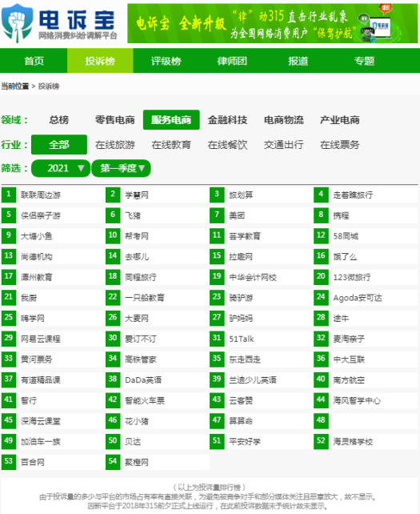
Task: Open rank 42 entry 智能火车票
Action: click(x=145, y=400)
